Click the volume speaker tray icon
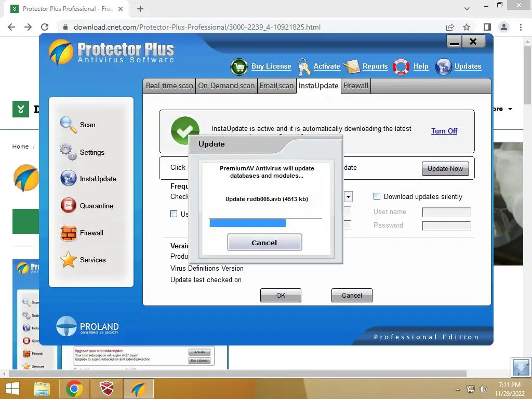 coord(483,389)
